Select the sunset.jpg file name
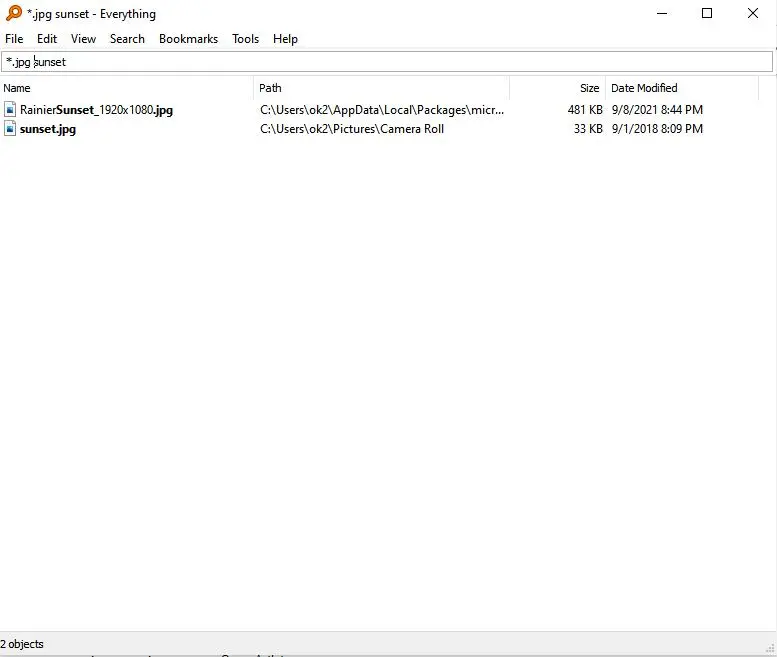The width and height of the screenshot is (777, 657). click(48, 129)
